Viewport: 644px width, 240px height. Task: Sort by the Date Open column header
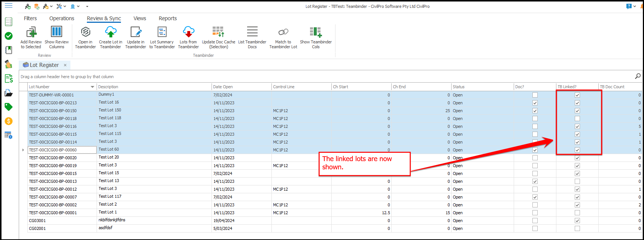[x=241, y=87]
